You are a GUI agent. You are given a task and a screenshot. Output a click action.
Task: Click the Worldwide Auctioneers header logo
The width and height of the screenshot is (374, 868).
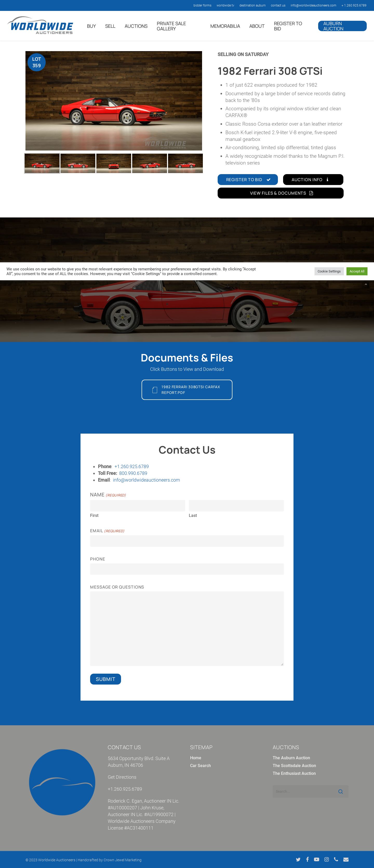[40, 25]
